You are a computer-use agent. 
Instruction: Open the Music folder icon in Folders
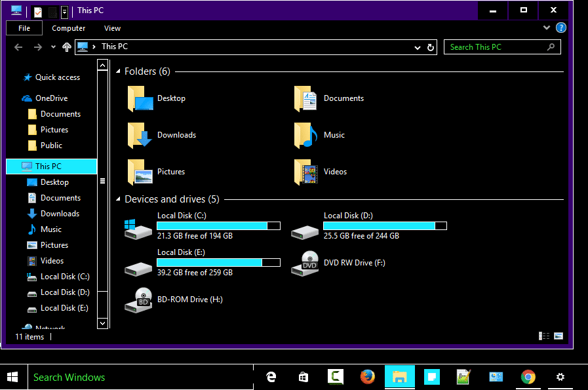click(305, 136)
